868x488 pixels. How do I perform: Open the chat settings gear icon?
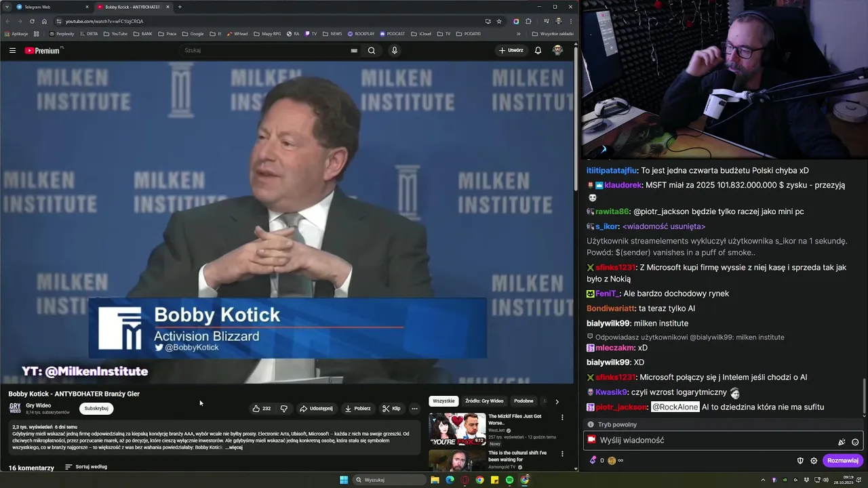click(x=814, y=461)
